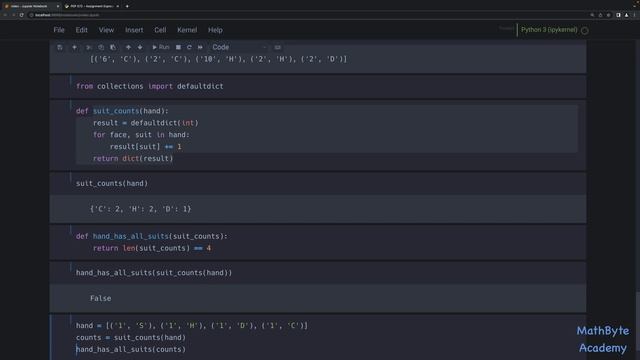Click the 'def hand_has_all_suits(suit_counts):' line
Screen dimensions: 640x360
point(151,236)
